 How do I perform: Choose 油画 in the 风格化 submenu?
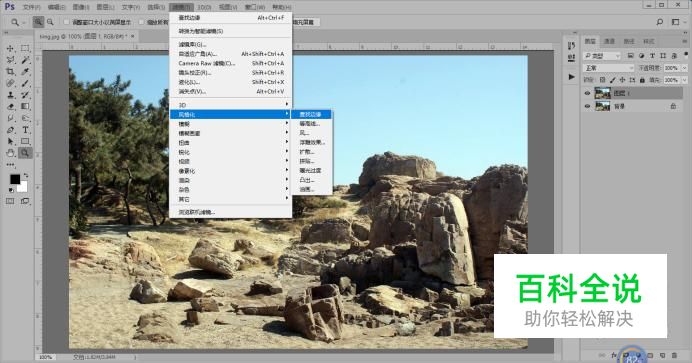tap(312, 189)
